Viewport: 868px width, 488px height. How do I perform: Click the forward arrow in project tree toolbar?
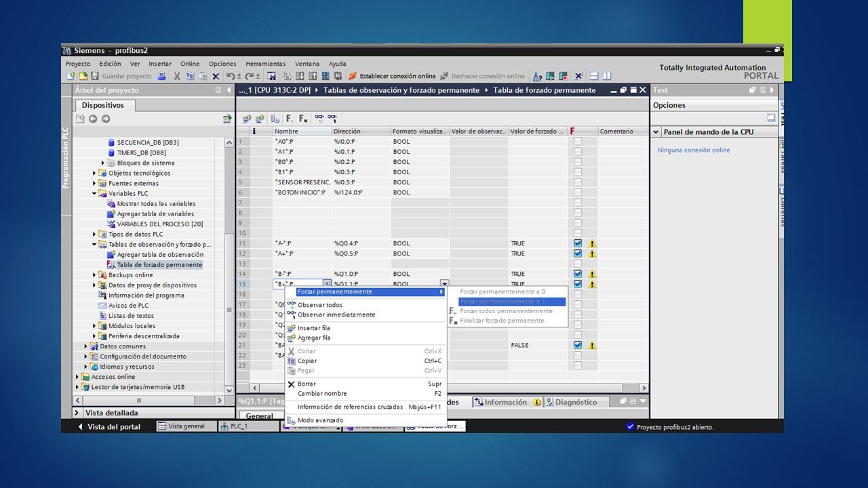[105, 119]
